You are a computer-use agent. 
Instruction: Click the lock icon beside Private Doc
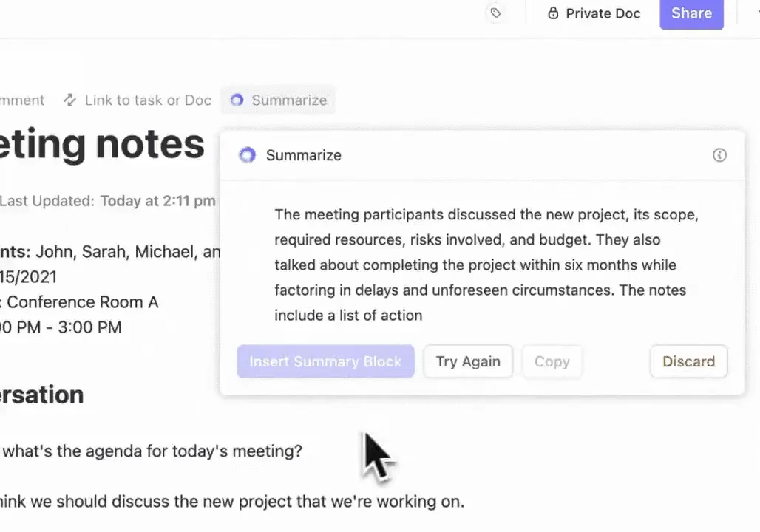click(x=553, y=13)
